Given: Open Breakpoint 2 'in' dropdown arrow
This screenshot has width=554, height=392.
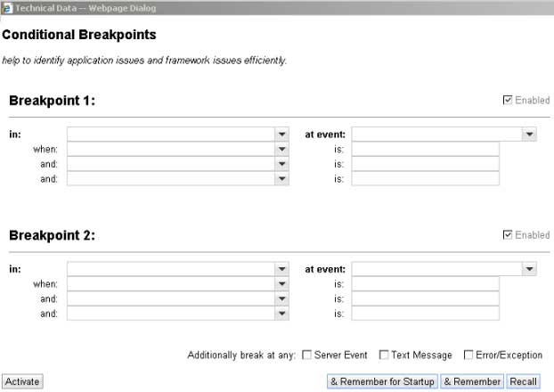Looking at the screenshot, I should pos(281,269).
